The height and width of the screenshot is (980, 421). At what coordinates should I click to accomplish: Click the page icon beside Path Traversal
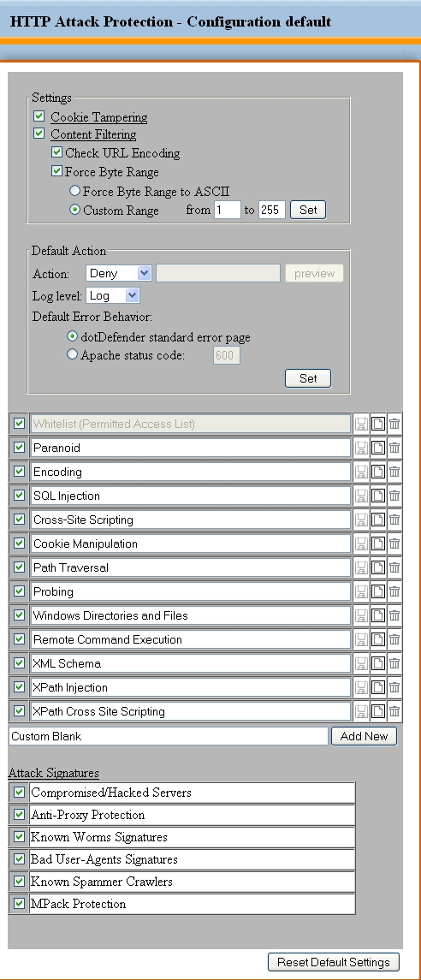(378, 567)
